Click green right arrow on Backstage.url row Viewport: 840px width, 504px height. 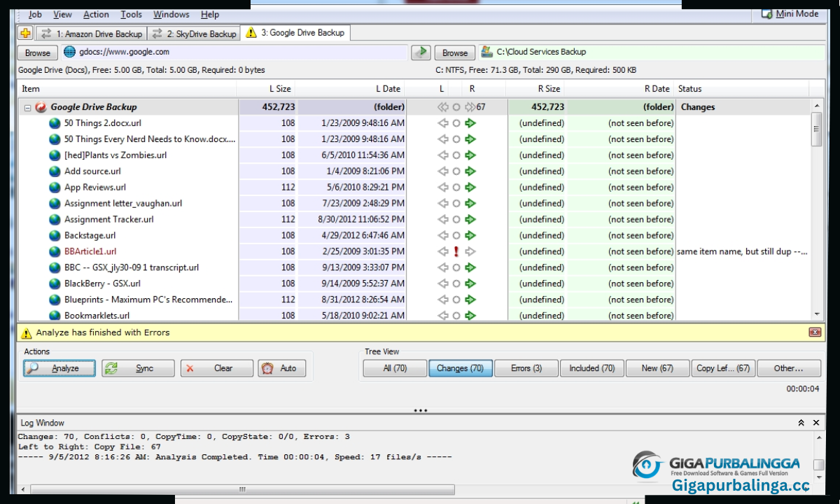pos(470,236)
